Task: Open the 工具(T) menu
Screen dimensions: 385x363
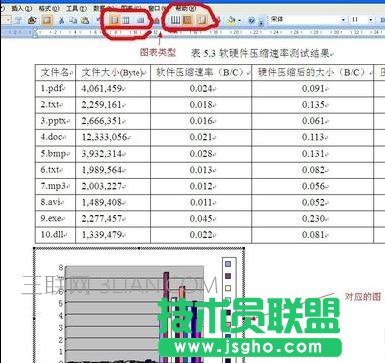Action: 76,8
